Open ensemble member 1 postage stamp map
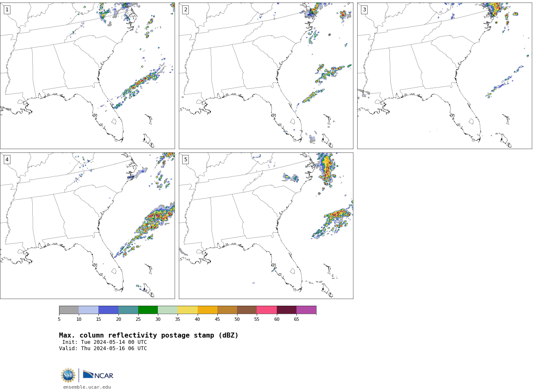 click(87, 76)
